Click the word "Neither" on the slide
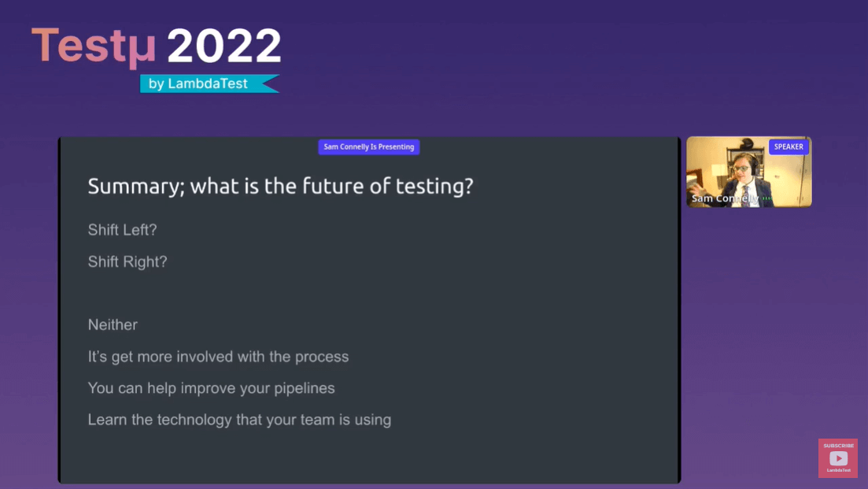Viewport: 868px width, 489px height. pyautogui.click(x=113, y=324)
